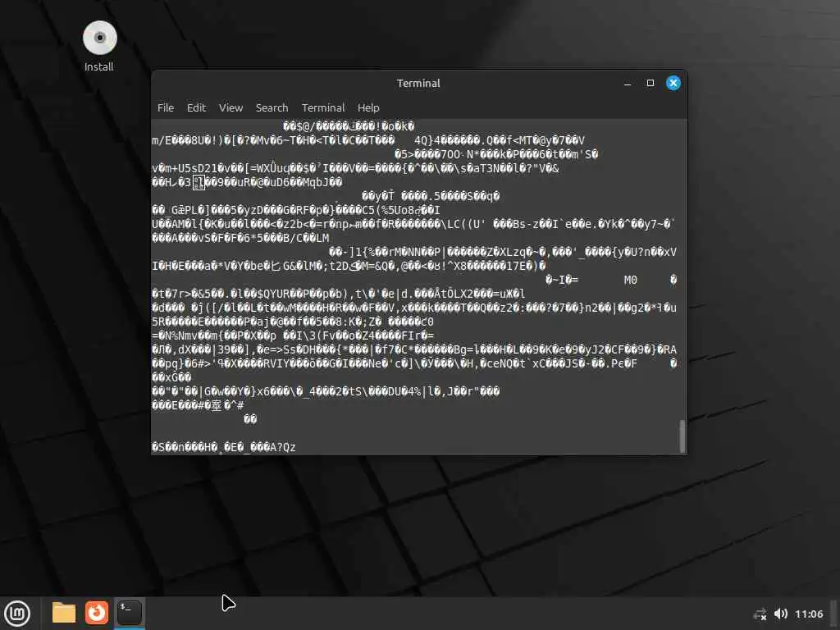Open the Terminal menu in the menu bar

323,107
